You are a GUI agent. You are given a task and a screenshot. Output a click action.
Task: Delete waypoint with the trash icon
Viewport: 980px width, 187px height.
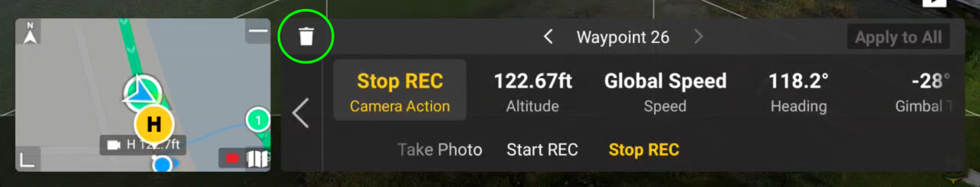tap(306, 36)
